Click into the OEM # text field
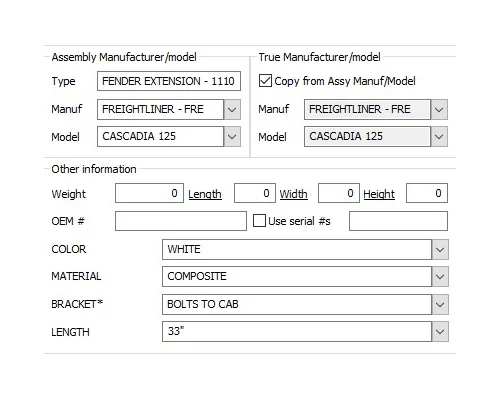 181,221
